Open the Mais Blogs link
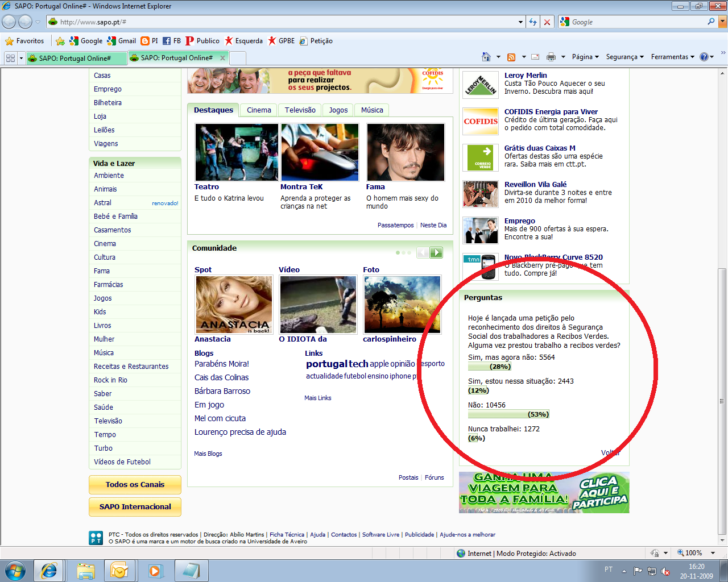The height and width of the screenshot is (582, 728). 208,454
